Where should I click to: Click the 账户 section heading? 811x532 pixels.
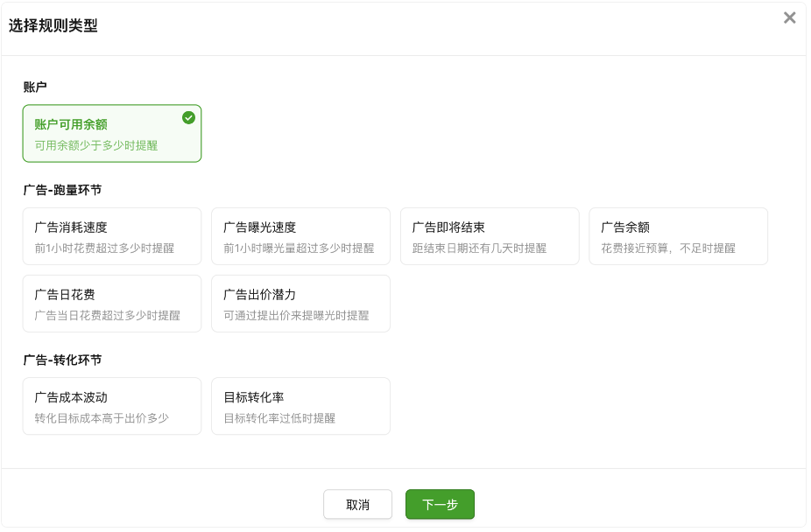click(x=31, y=85)
